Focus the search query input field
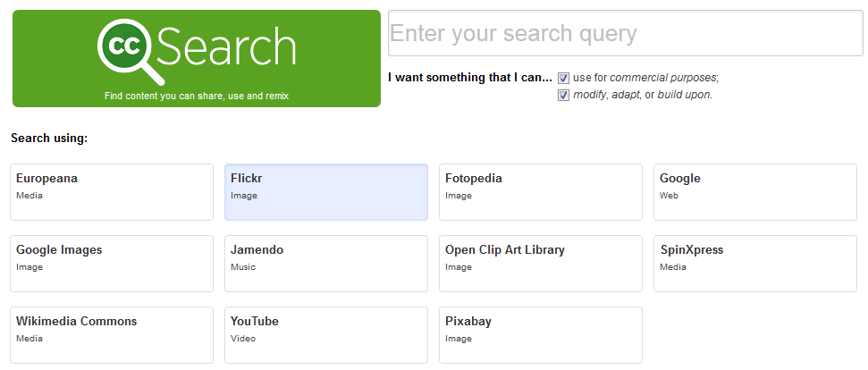This screenshot has height=370, width=868. coord(626,33)
